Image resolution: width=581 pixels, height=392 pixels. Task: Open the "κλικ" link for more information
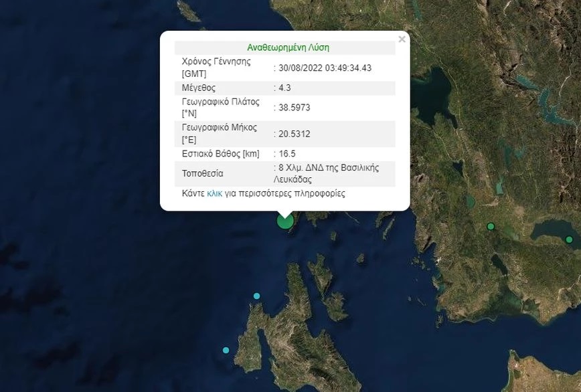point(215,194)
